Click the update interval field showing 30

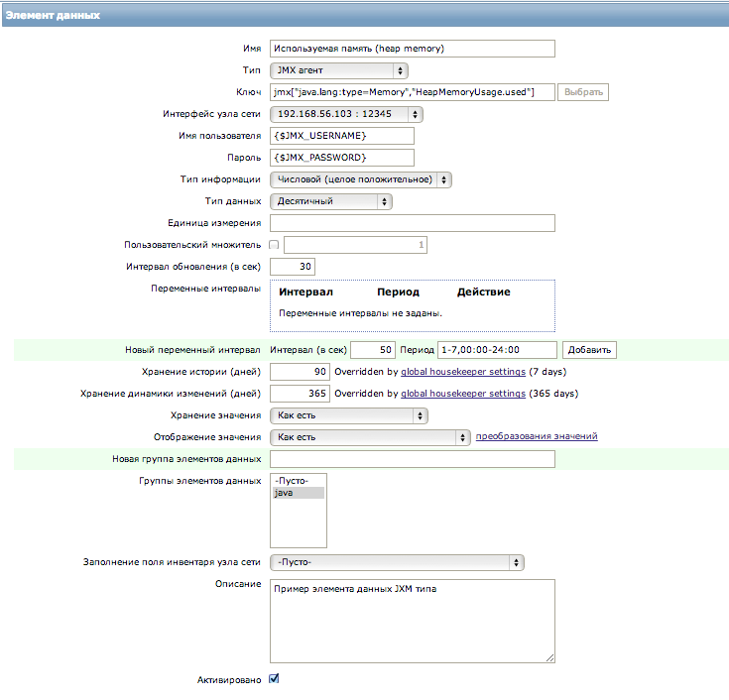tap(293, 267)
